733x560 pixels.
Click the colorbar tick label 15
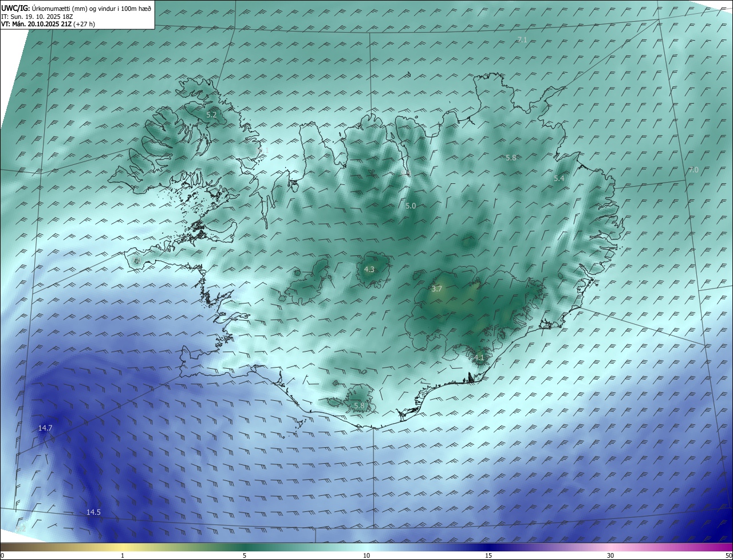(x=488, y=555)
